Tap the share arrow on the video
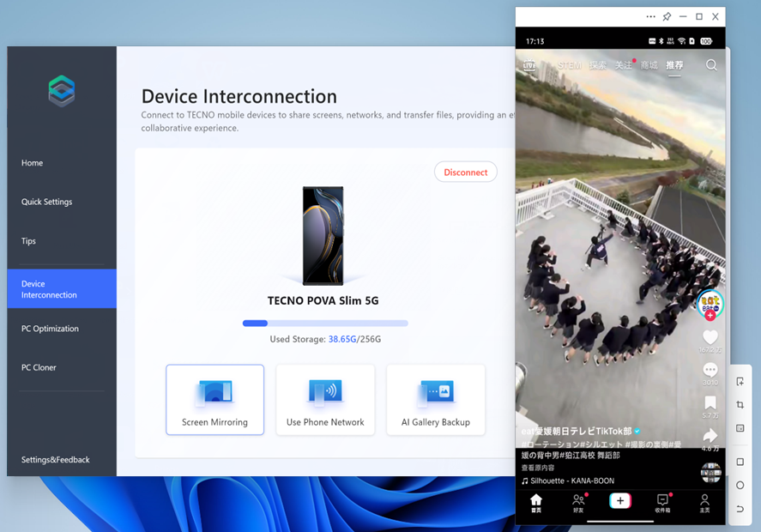Screen dimensions: 761x532 710,436
